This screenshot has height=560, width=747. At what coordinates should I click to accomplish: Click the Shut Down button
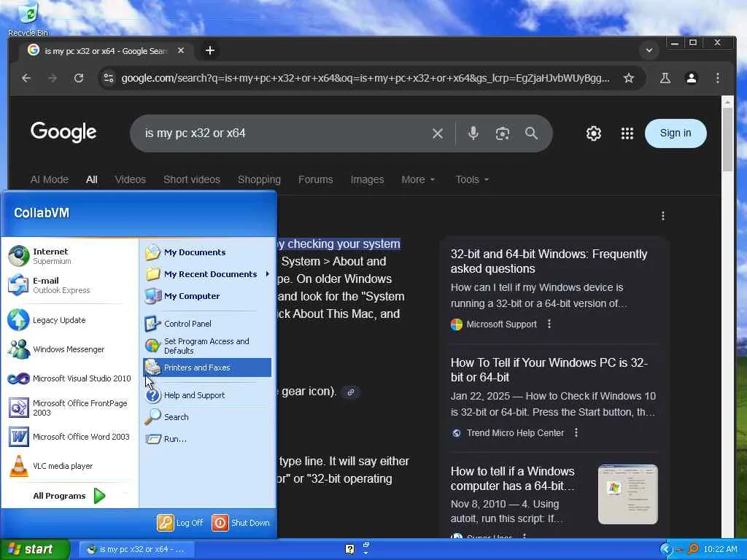point(241,522)
